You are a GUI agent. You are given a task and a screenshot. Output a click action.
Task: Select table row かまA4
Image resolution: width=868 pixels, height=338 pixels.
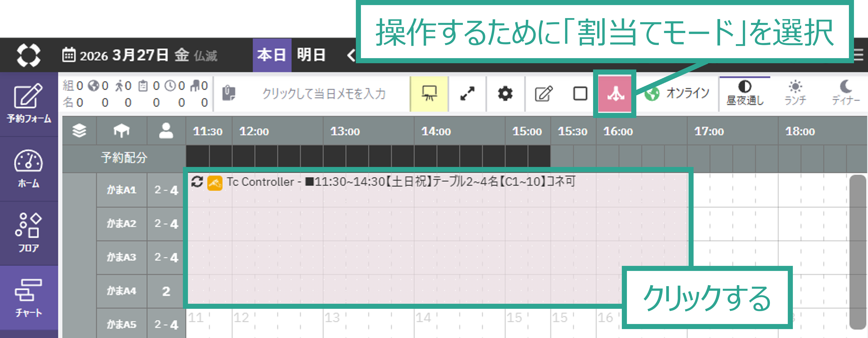(122, 291)
